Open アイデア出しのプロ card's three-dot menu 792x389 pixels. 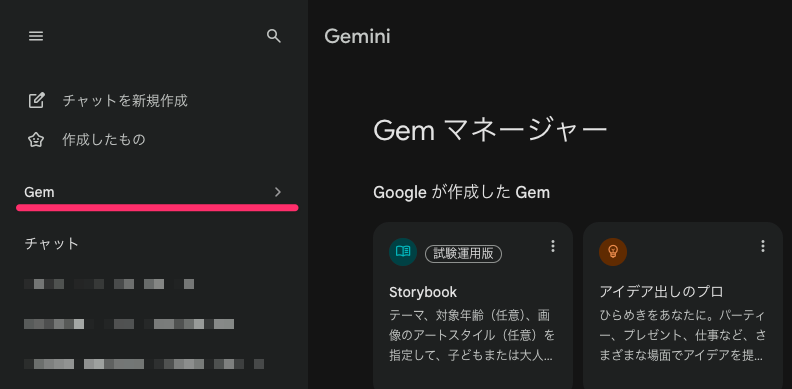coord(763,246)
